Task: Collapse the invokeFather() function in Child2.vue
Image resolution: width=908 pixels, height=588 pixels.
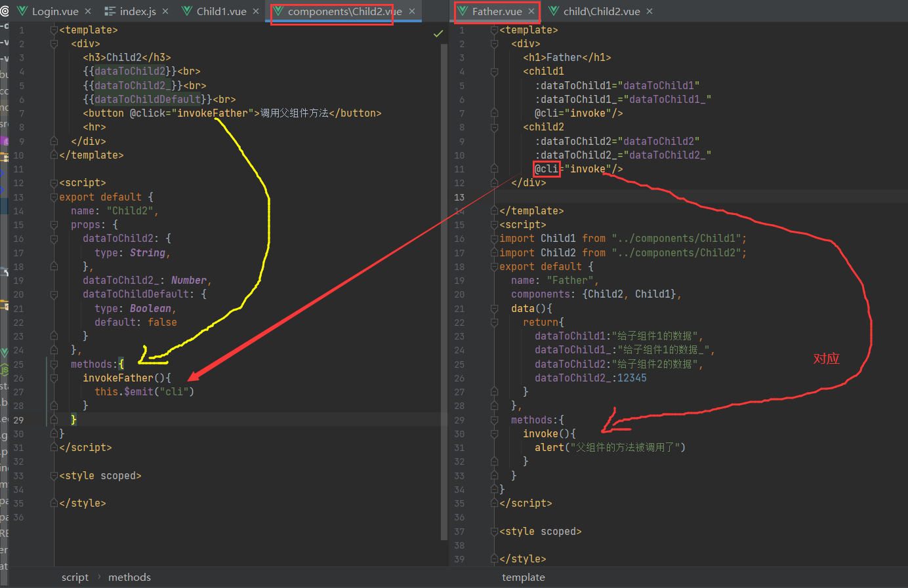Action: 54,378
